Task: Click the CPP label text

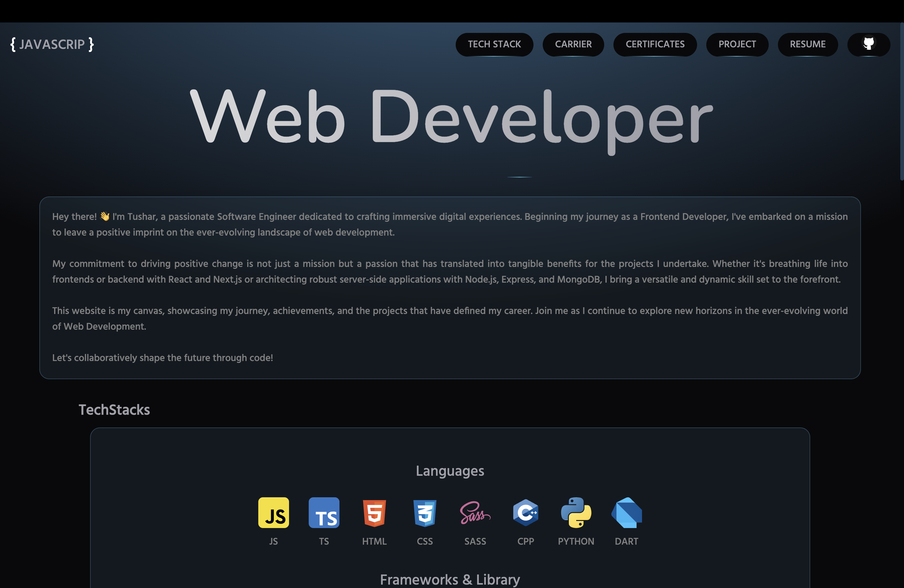Action: pos(526,541)
